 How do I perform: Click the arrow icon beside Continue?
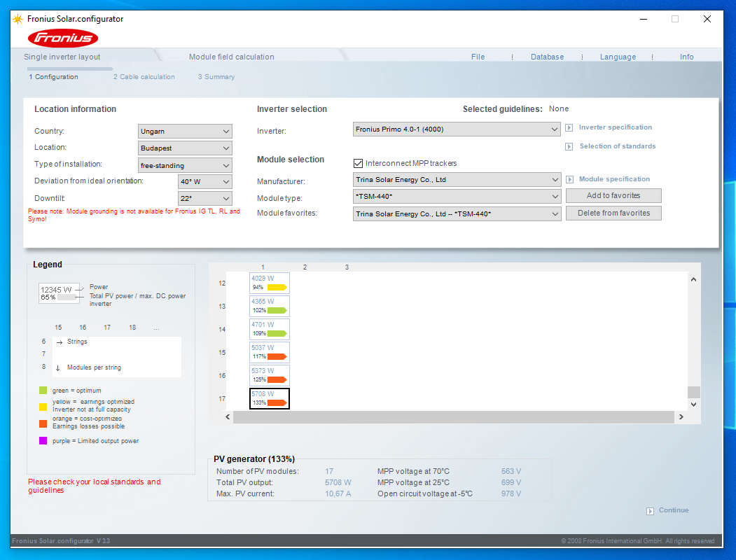[x=651, y=511]
